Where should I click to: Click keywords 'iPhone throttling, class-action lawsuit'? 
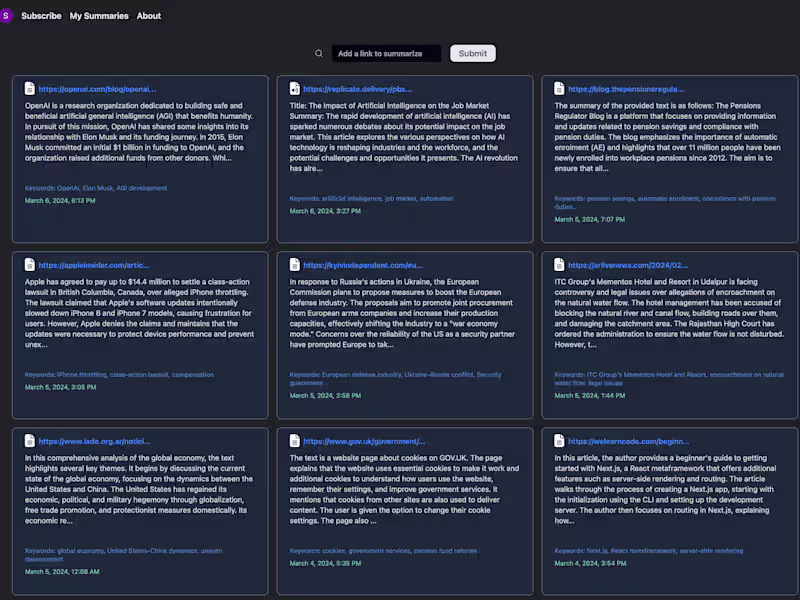119,374
